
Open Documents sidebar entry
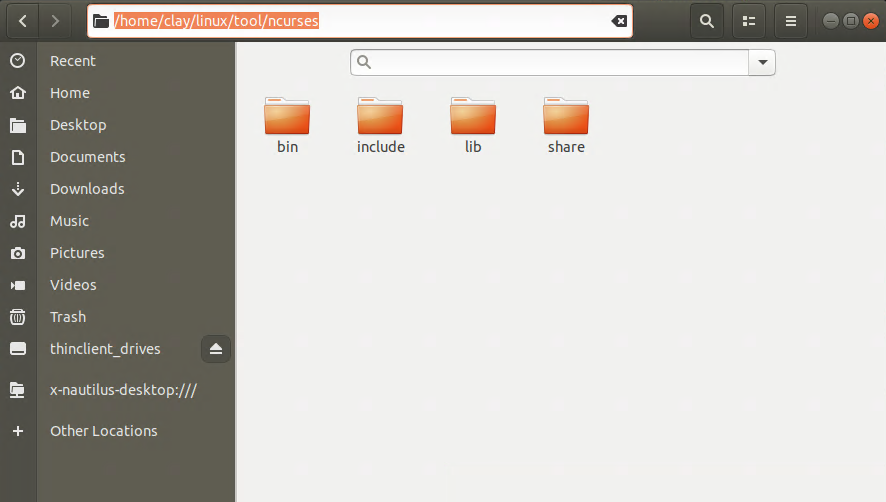(x=88, y=157)
